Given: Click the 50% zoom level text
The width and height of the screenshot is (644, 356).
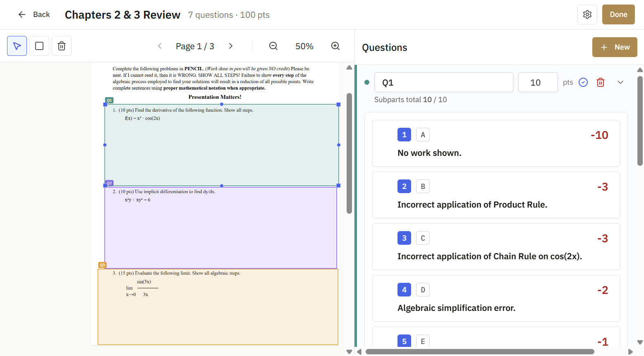Looking at the screenshot, I should (304, 46).
